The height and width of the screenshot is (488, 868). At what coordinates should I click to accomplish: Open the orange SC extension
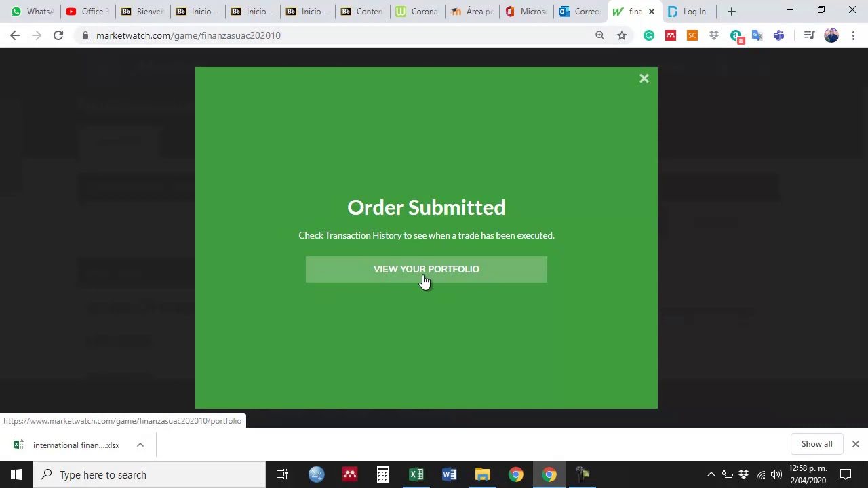coord(692,35)
